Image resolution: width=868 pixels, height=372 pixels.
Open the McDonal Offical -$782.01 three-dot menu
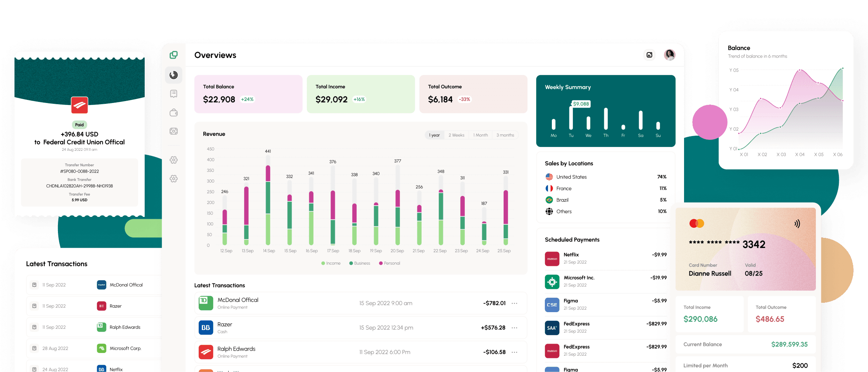point(514,303)
